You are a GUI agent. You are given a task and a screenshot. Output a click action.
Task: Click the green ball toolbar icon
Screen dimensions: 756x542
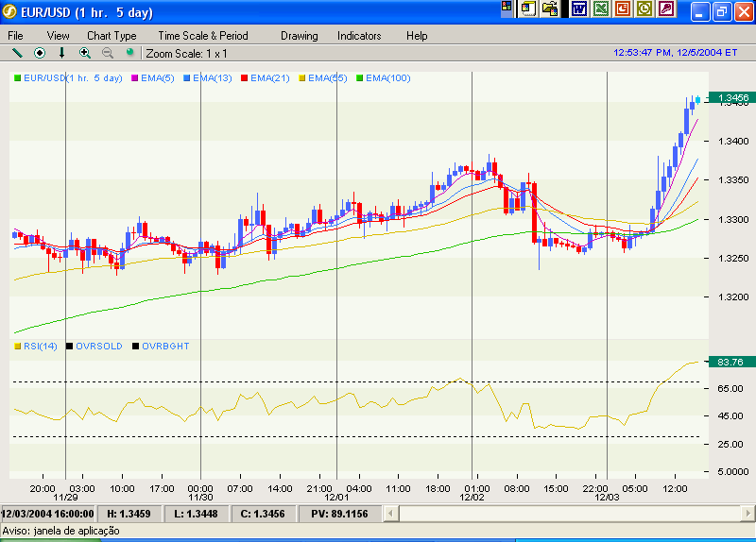click(129, 53)
